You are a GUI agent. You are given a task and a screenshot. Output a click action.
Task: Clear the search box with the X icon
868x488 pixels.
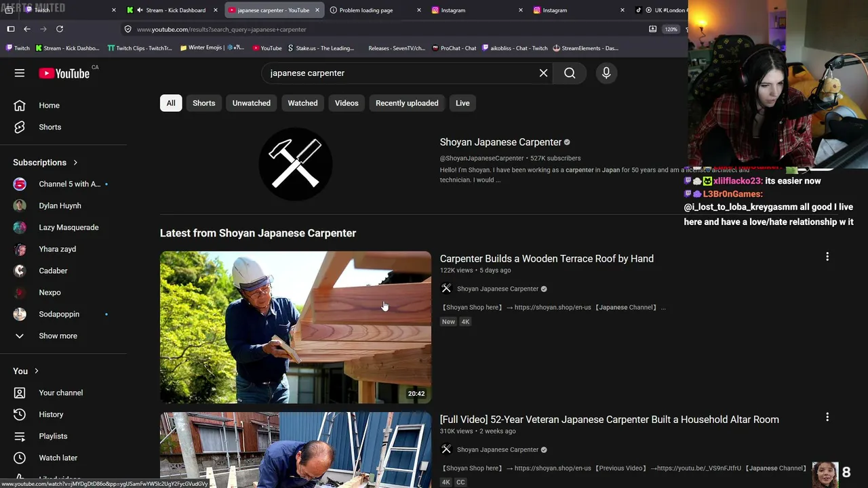pyautogui.click(x=543, y=73)
